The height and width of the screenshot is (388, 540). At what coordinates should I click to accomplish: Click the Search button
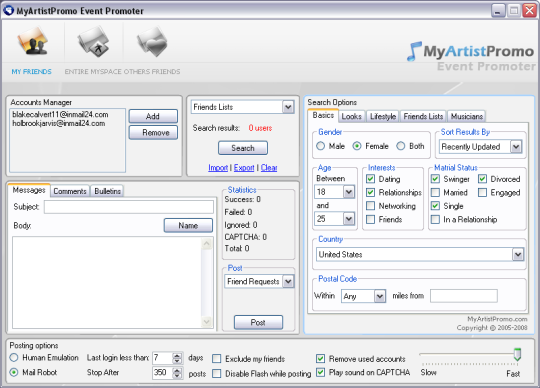243,148
